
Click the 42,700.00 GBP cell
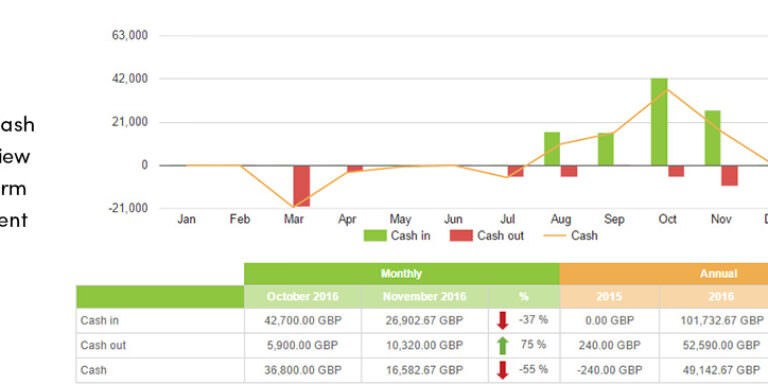pos(303,321)
